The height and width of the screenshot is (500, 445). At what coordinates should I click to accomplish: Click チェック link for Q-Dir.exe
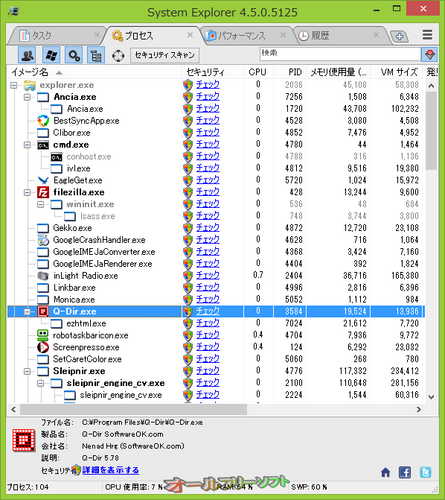208,311
